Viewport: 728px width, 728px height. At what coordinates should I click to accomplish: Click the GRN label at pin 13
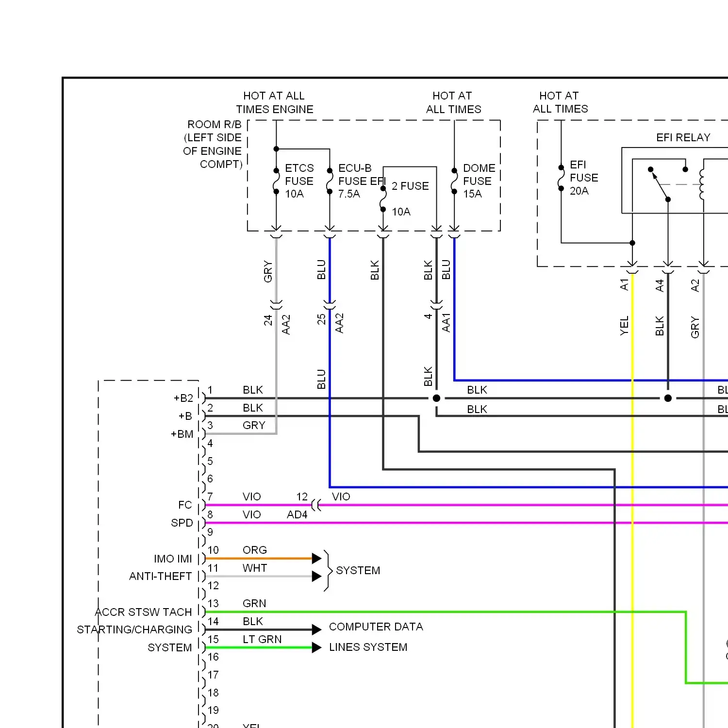click(254, 603)
